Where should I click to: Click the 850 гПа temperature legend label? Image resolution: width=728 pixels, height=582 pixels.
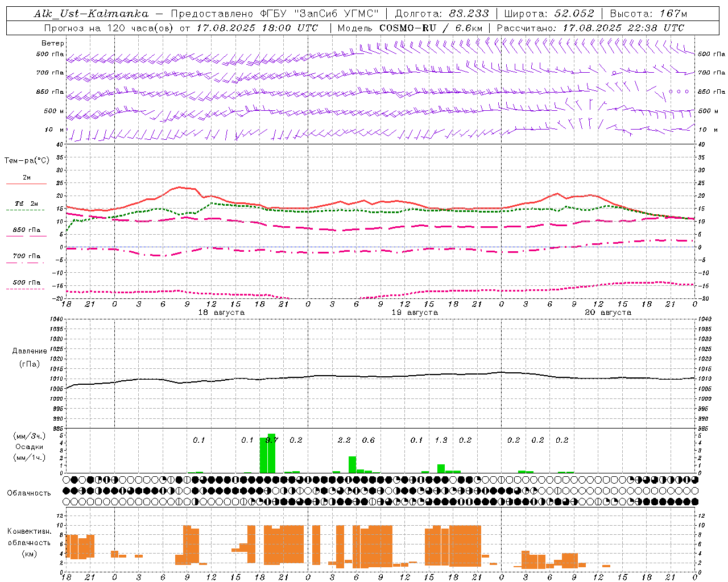26,230
